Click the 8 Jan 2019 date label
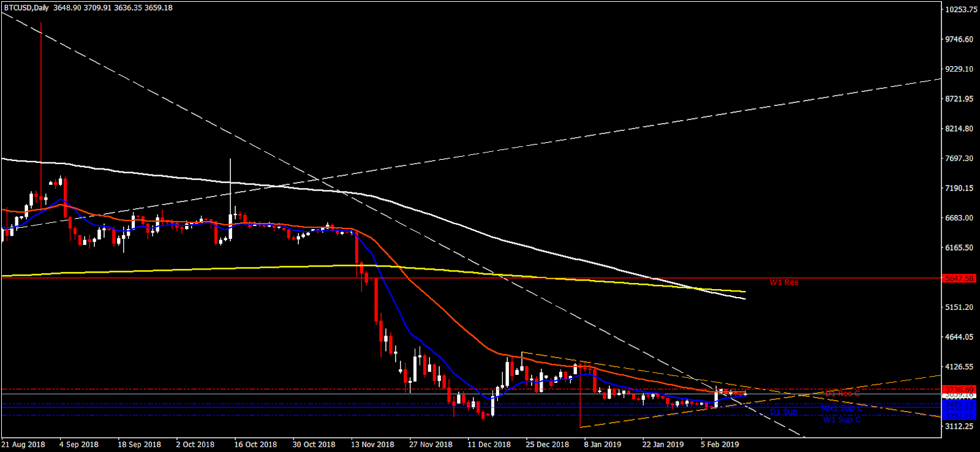Viewport: 980px width, 452px height. click(603, 445)
